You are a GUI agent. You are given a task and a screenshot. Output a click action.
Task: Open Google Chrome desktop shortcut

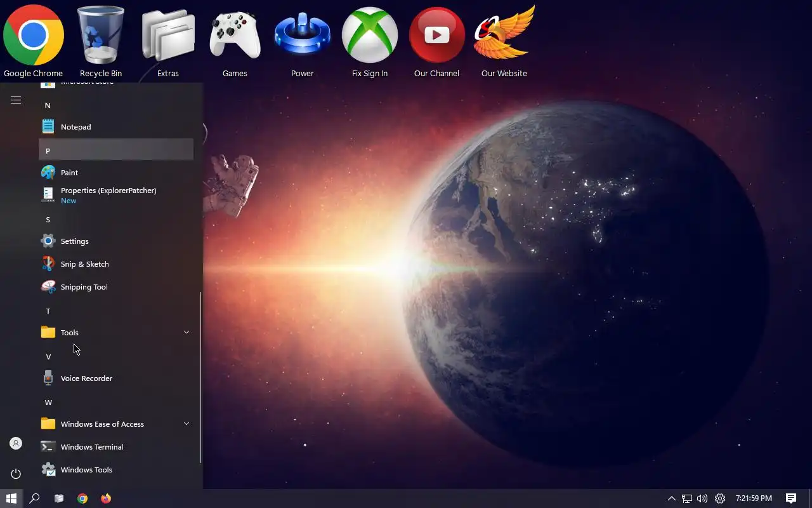coord(33,42)
